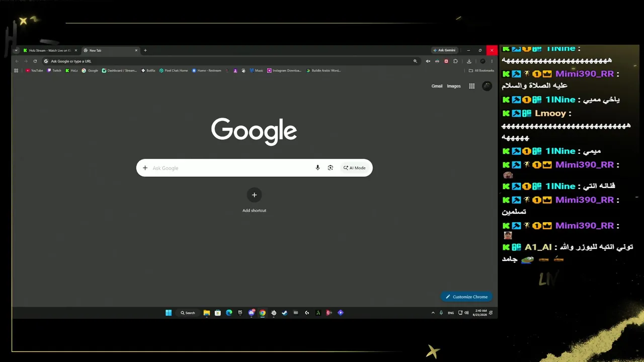Open the Instagram Downloader bookmark
Screen dimensions: 644x362
point(284,70)
